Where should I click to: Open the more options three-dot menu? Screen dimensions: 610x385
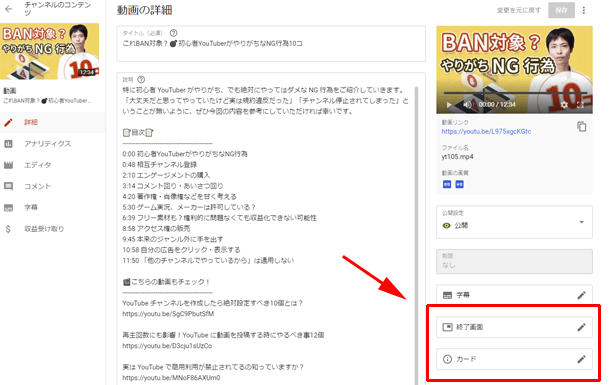584,10
